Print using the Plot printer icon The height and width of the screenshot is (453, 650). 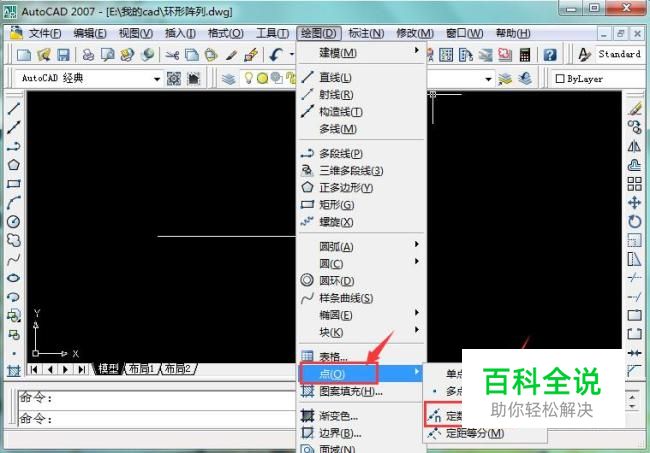(x=88, y=55)
